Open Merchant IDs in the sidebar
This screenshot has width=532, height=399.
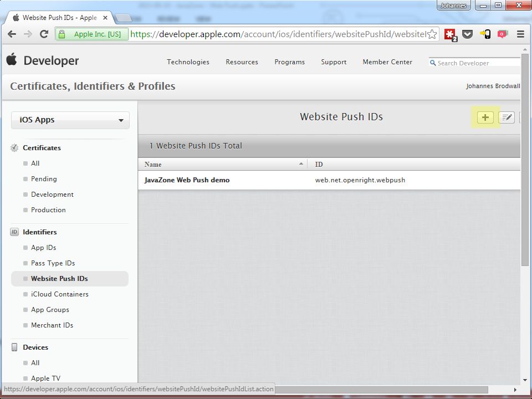click(52, 325)
